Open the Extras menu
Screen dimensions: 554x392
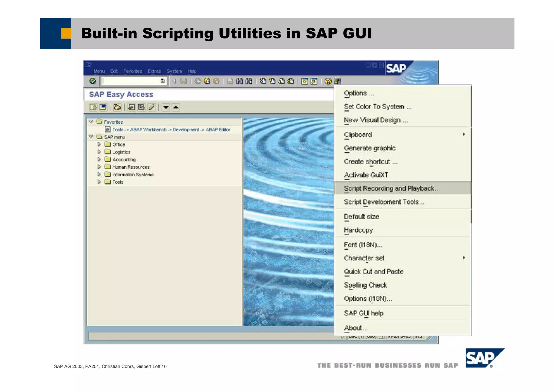(x=154, y=71)
